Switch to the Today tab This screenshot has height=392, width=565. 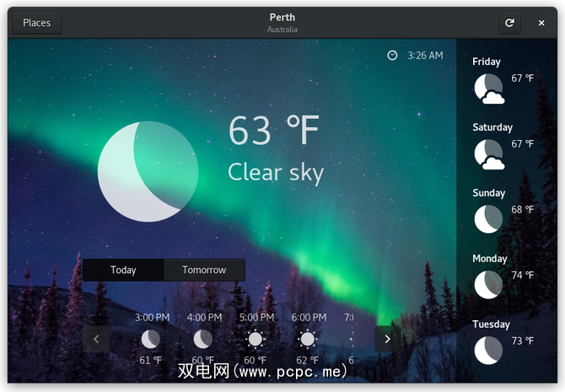(x=123, y=270)
